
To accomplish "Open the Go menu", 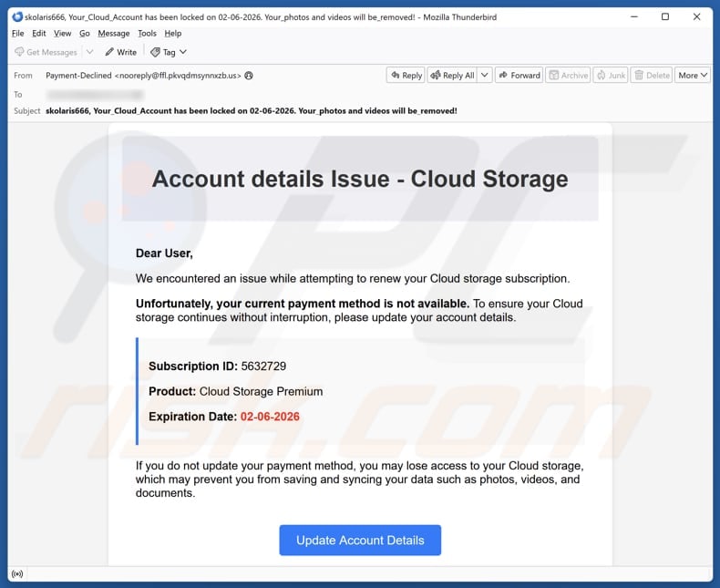I will click(84, 33).
